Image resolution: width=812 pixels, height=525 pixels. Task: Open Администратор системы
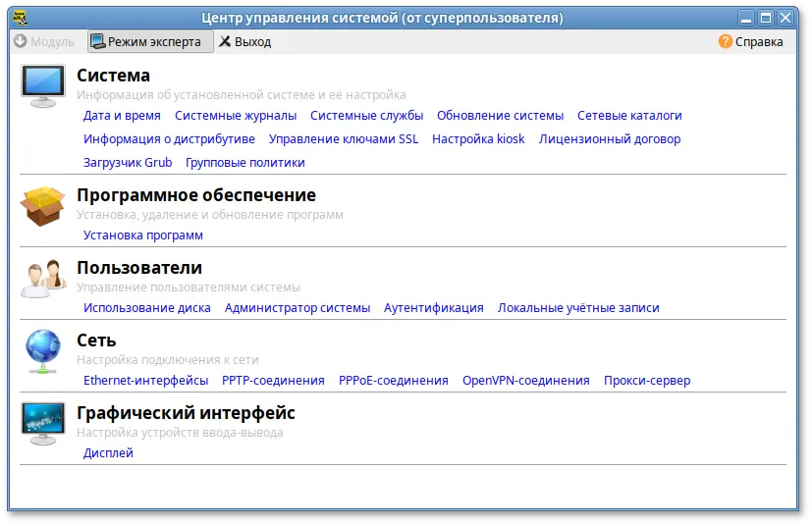(x=298, y=307)
